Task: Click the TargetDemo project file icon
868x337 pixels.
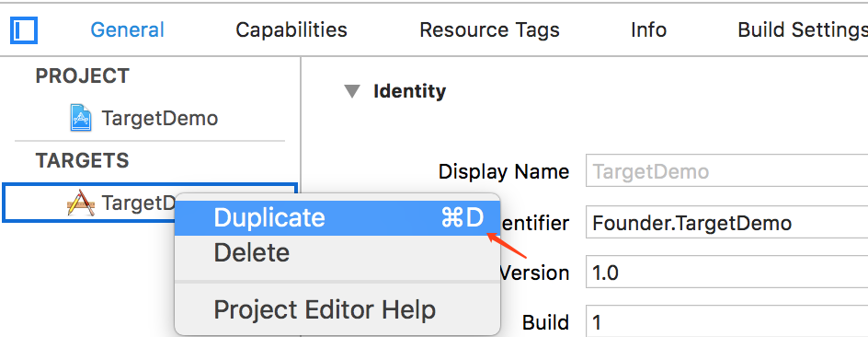Action: click(x=81, y=118)
